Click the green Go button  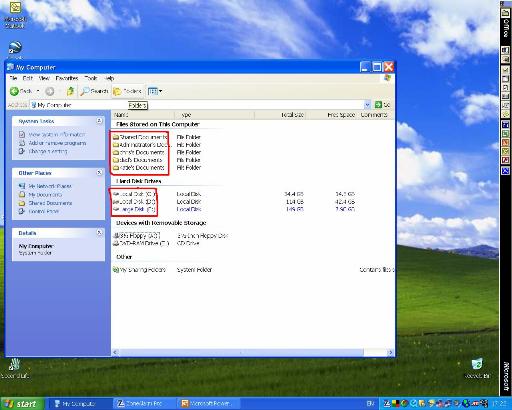pos(382,105)
